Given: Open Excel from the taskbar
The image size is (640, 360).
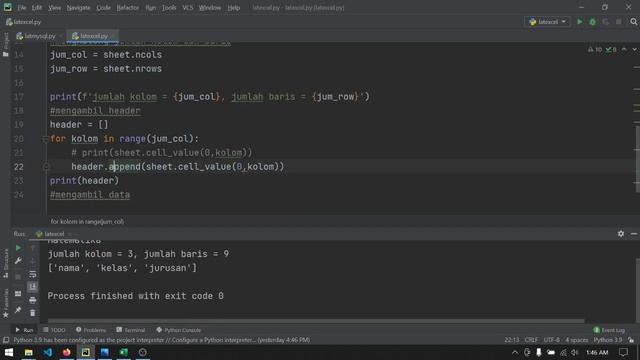Looking at the screenshot, I should tap(123, 352).
